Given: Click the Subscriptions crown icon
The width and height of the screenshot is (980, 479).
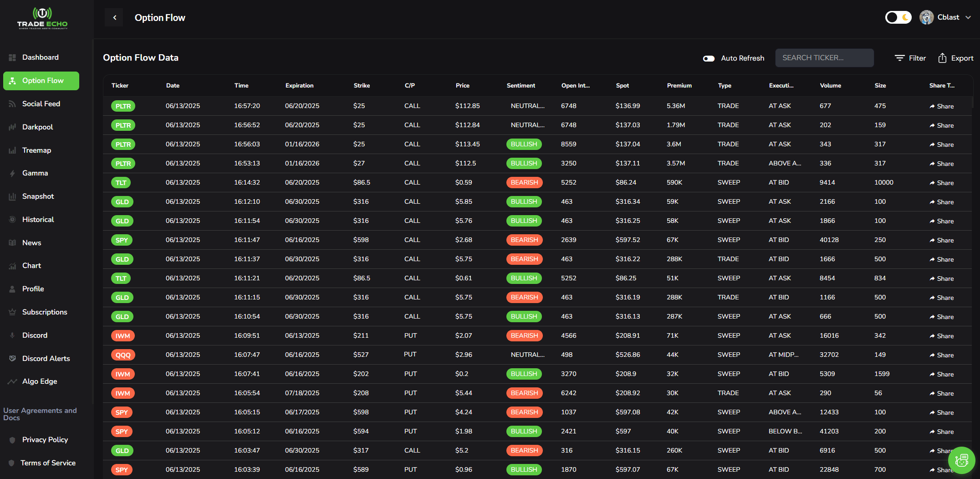Looking at the screenshot, I should [12, 312].
